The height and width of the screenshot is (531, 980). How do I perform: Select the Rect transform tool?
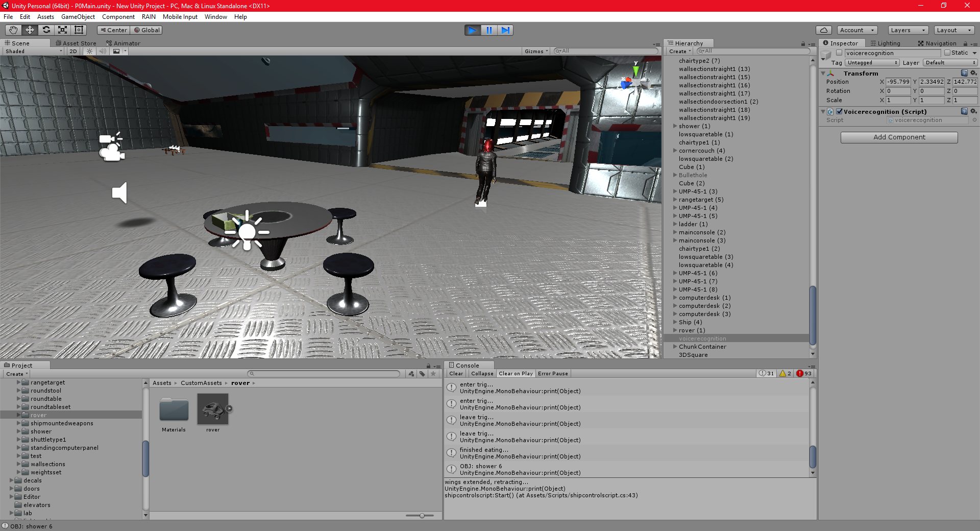pyautogui.click(x=79, y=30)
